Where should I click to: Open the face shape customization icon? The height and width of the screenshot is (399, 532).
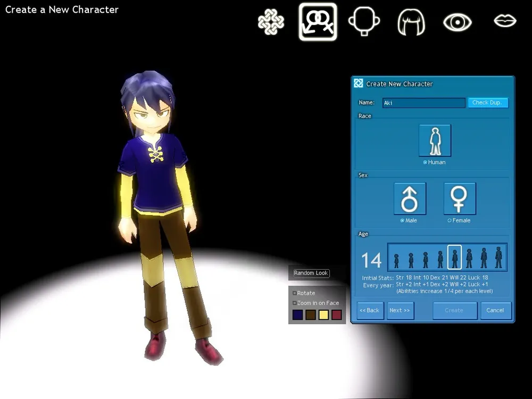364,22
